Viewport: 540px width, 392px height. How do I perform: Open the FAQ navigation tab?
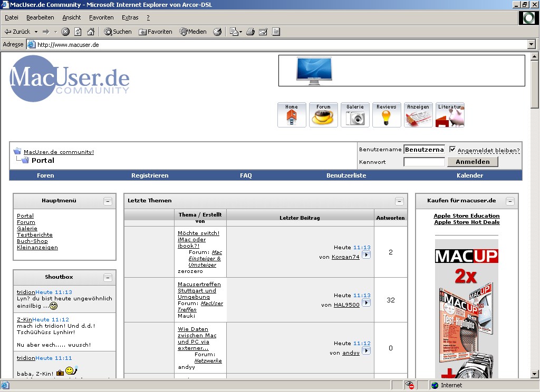[246, 175]
